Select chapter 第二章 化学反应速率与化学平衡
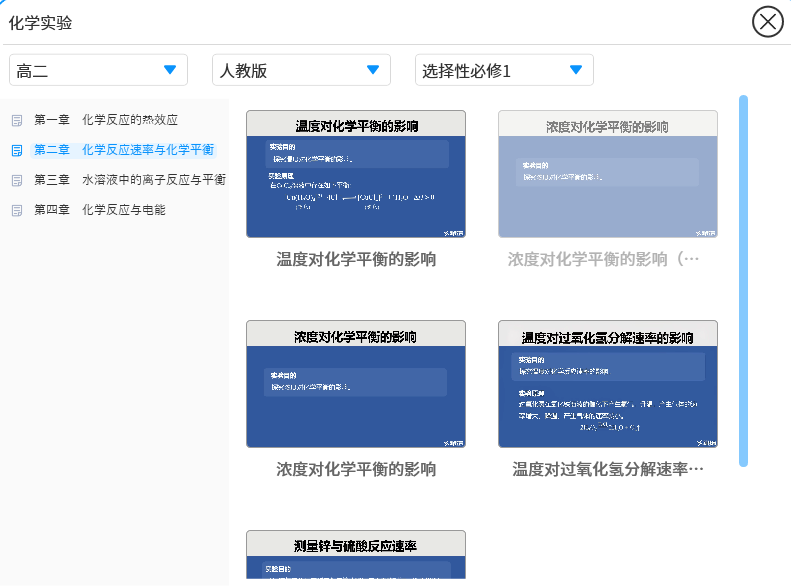Viewport: 791px width, 588px height. [x=124, y=150]
